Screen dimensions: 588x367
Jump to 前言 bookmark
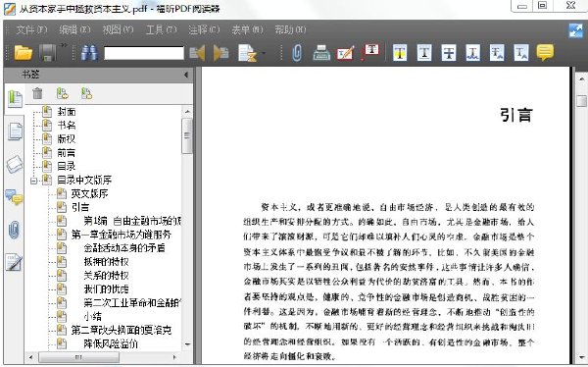coord(67,152)
